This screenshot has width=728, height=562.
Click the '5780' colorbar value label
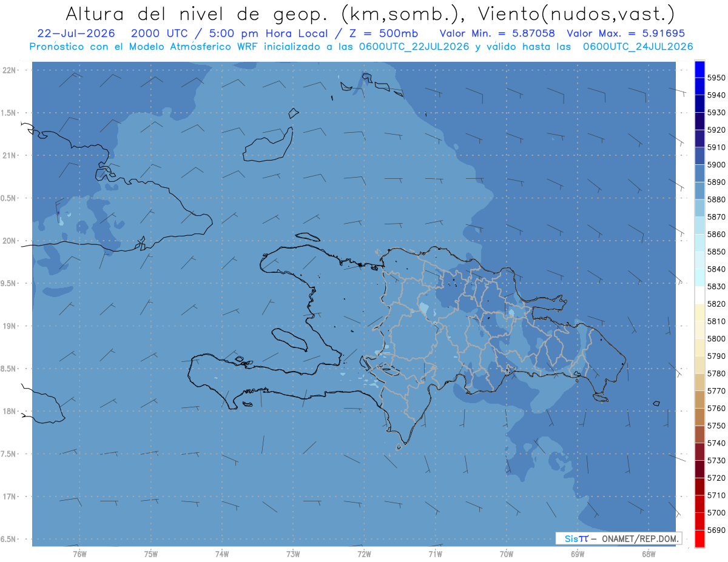pos(716,373)
